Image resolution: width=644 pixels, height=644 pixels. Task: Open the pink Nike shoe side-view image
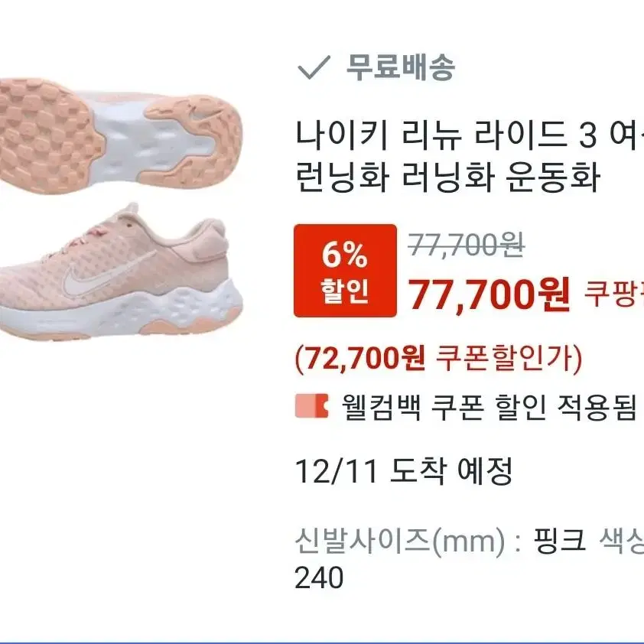pos(121,271)
